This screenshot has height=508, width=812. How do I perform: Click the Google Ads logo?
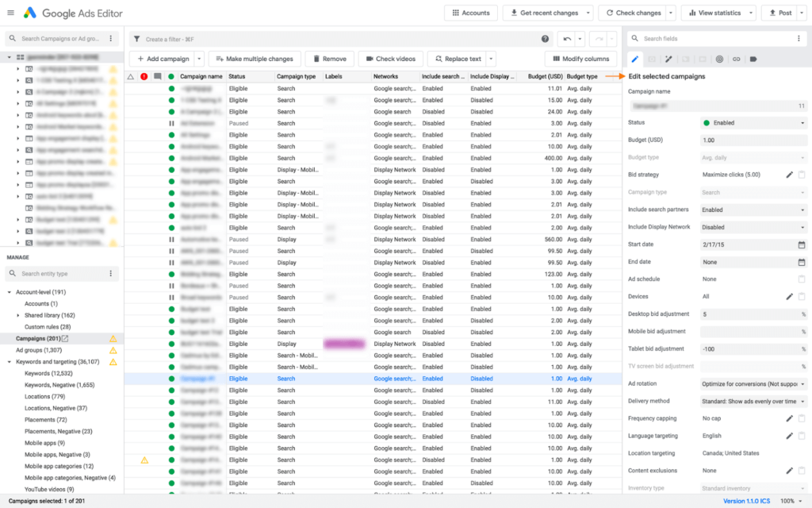(x=30, y=13)
